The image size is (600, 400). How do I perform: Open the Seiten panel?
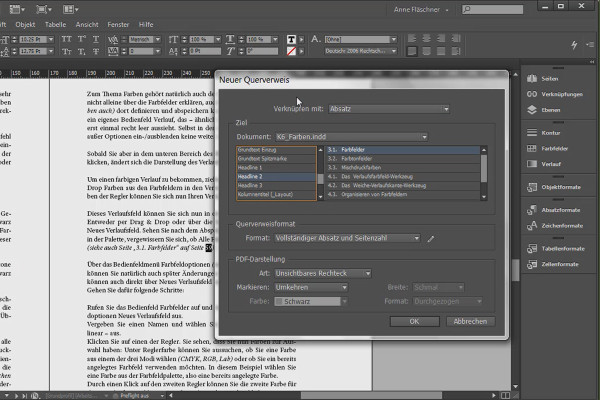[543, 78]
